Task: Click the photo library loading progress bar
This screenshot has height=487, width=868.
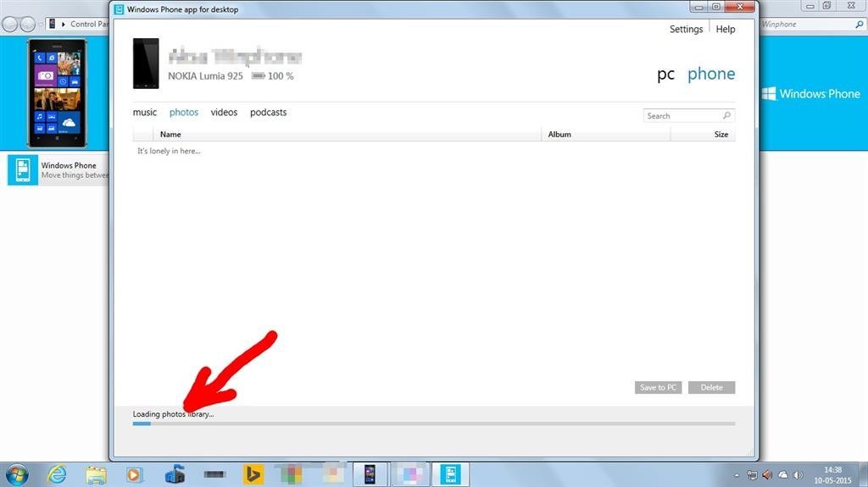Action: 434,423
